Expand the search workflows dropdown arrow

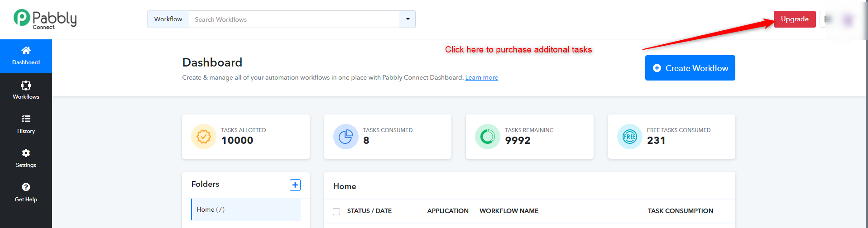[x=408, y=19]
